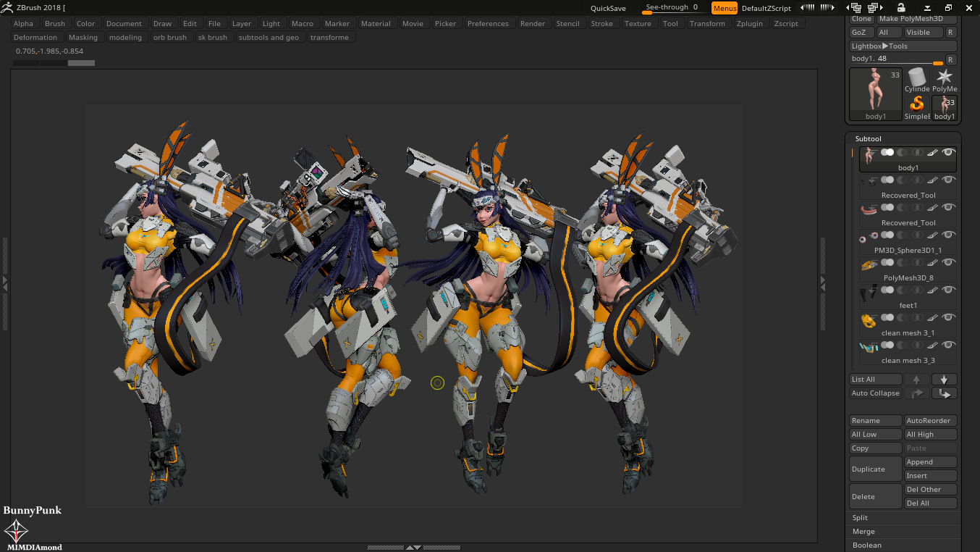This screenshot has width=980, height=552.
Task: Select the clean mesh 3_3 thumbnail
Action: click(869, 348)
